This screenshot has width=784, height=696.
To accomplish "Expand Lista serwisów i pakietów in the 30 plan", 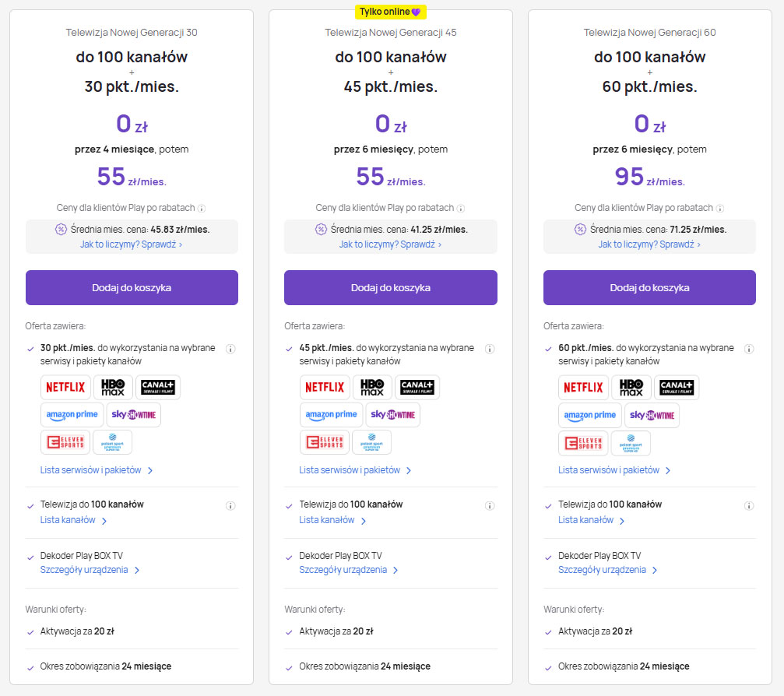I will (97, 470).
